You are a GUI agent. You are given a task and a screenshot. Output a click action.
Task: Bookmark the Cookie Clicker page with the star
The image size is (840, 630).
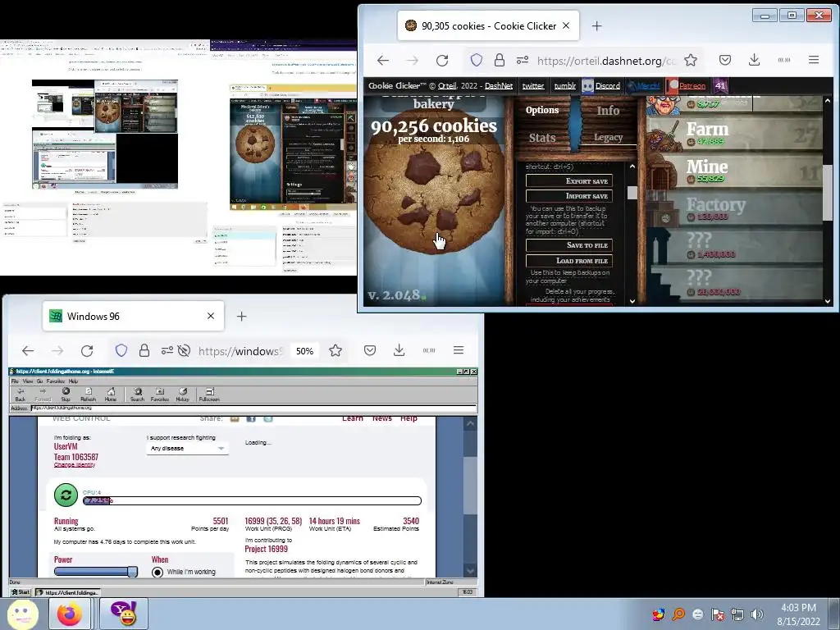[691, 60]
